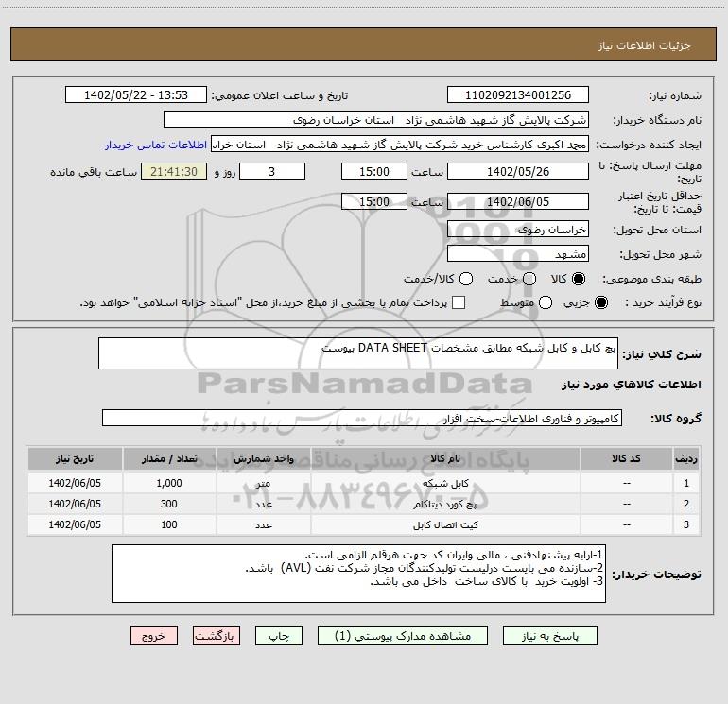Click the بازگشت back button

pos(217,636)
